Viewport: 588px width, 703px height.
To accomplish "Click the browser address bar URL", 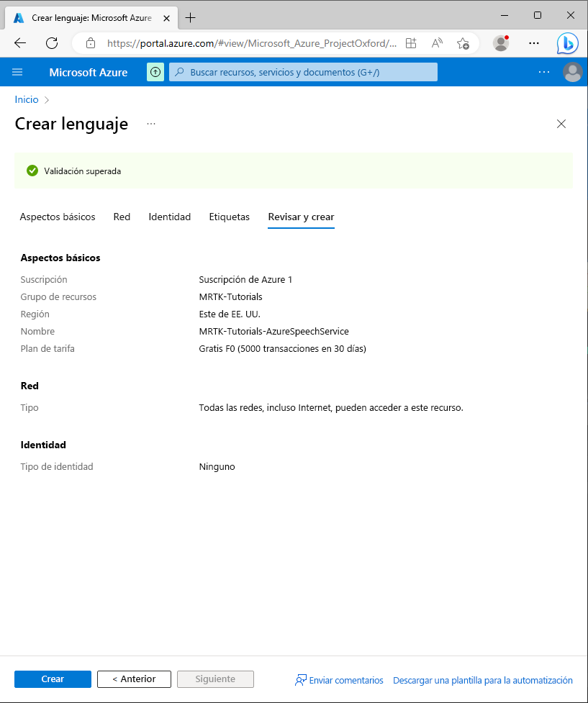I will [x=251, y=43].
